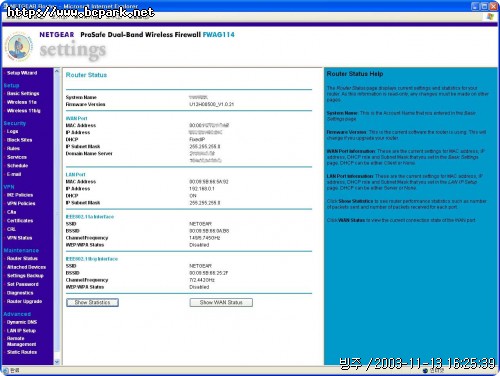
Task: Click the Netgear round logo image
Action: tap(19, 46)
